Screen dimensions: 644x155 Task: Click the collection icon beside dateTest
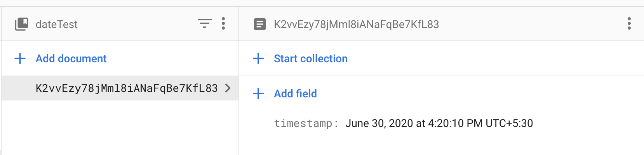coord(21,24)
